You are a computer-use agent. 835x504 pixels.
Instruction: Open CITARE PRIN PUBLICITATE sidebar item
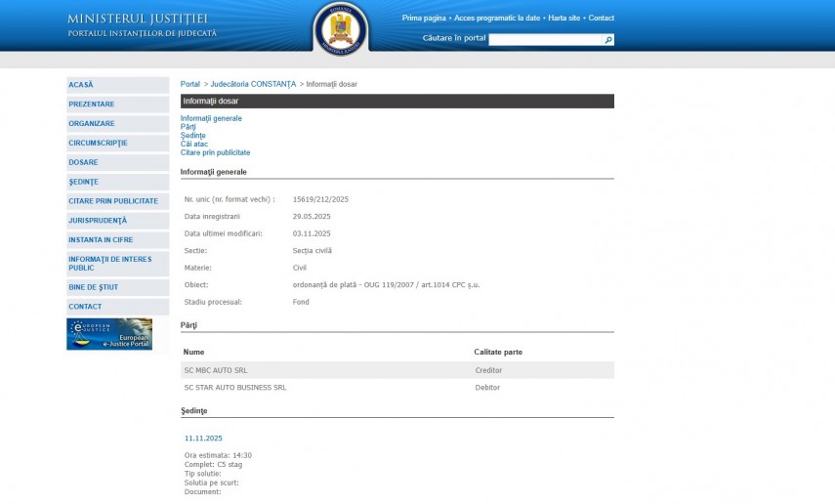117,201
